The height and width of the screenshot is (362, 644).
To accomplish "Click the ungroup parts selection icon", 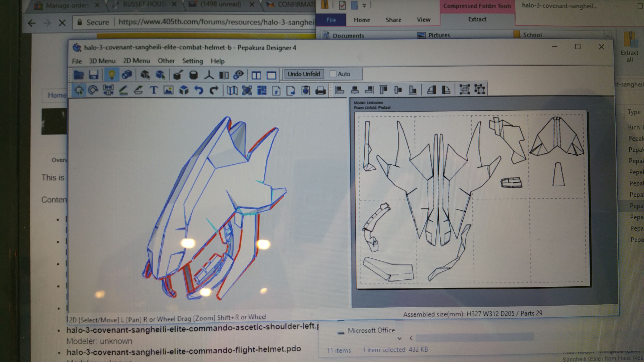I will click(x=479, y=90).
